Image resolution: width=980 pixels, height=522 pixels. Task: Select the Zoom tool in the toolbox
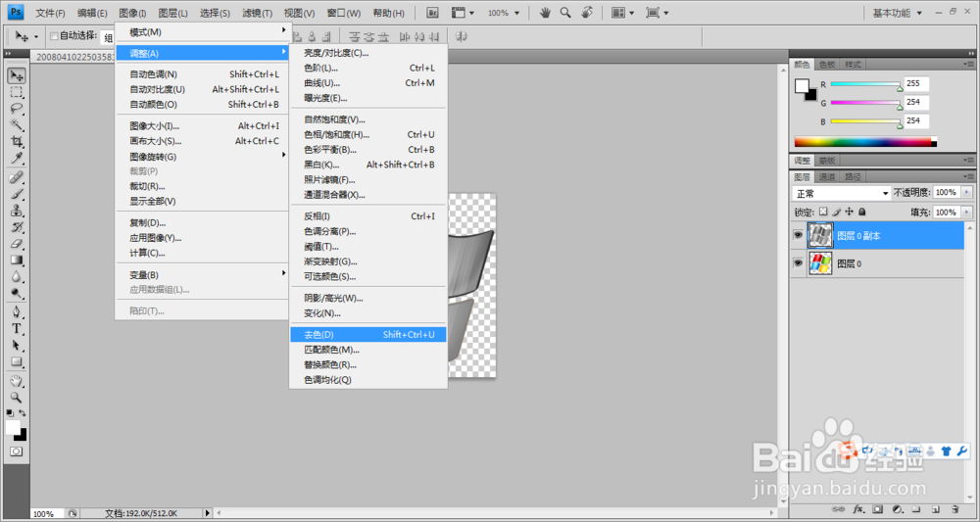(17, 397)
